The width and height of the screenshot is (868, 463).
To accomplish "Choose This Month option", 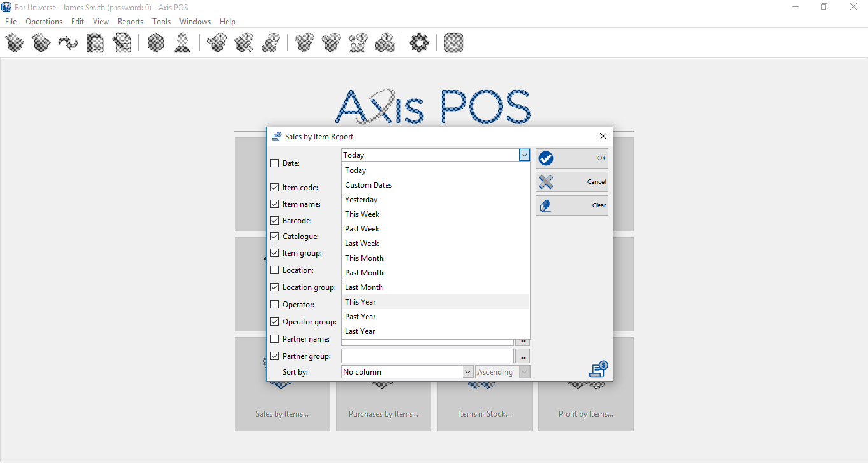I will (435, 258).
